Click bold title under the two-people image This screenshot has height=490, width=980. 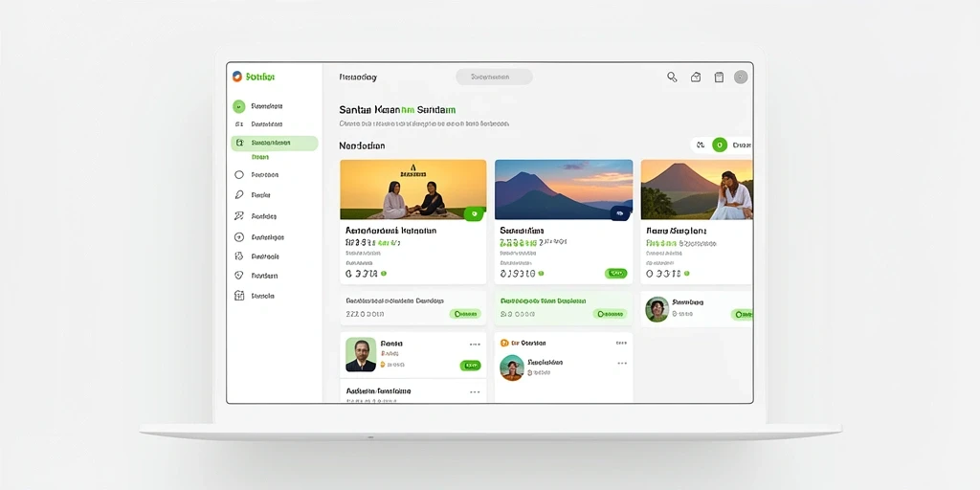tap(390, 231)
